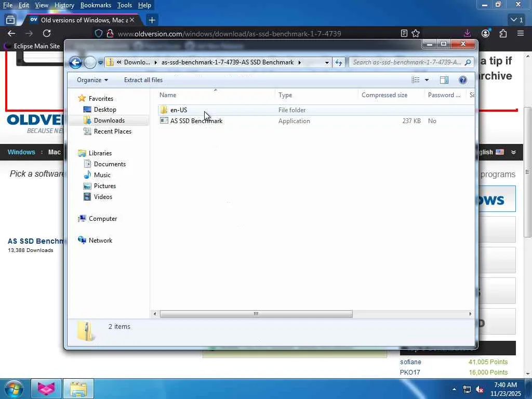Select Favorites in the navigation pane
Image resolution: width=532 pixels, height=399 pixels.
(x=101, y=99)
